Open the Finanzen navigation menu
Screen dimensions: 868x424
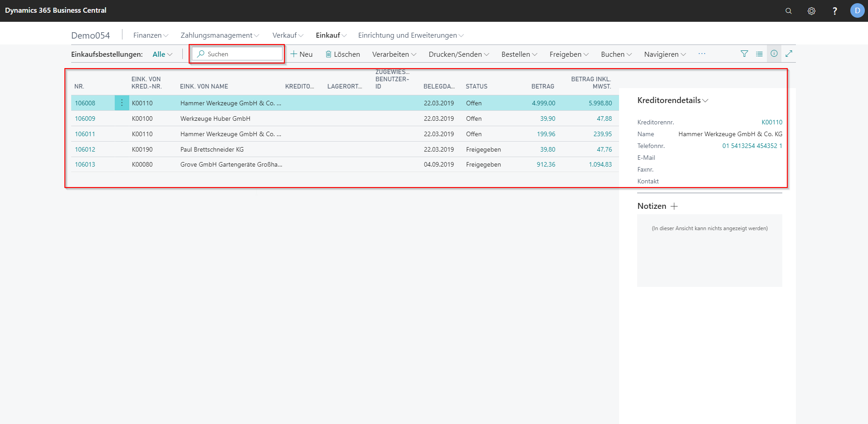coord(151,35)
